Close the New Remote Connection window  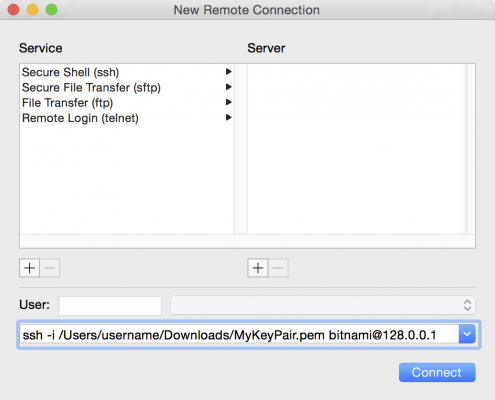click(13, 9)
